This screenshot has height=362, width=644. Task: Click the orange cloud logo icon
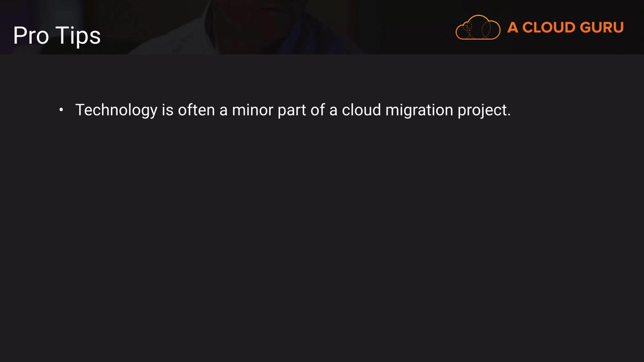[478, 27]
